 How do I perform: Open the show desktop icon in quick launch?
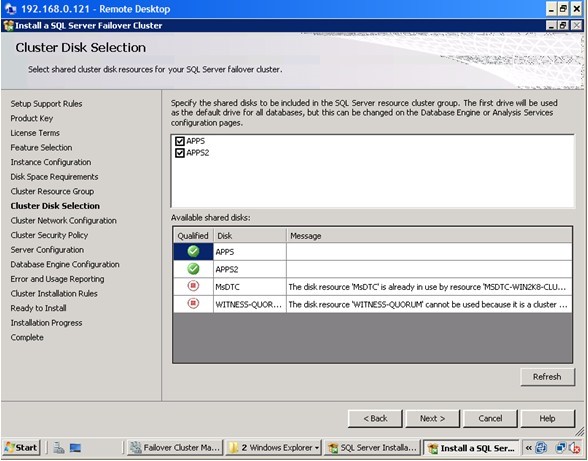tap(75, 448)
